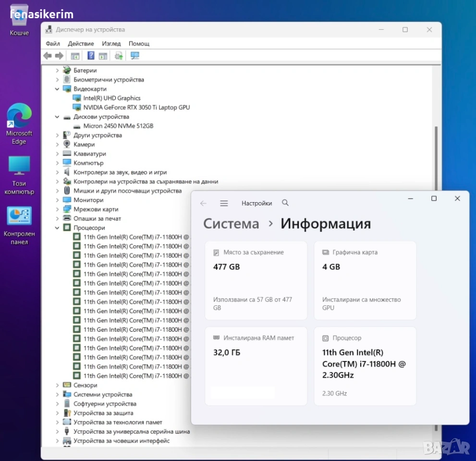This screenshot has width=476, height=461.
Task: Click the show/hide console tree icon
Action: (x=75, y=56)
